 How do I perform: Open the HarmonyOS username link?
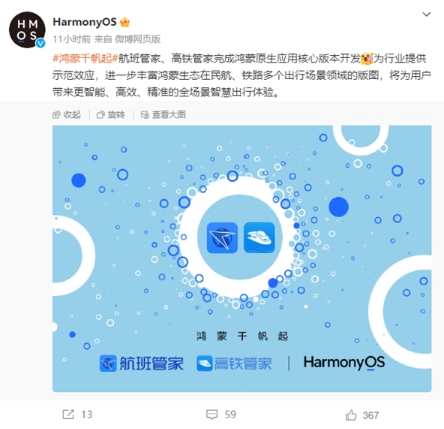coord(84,22)
